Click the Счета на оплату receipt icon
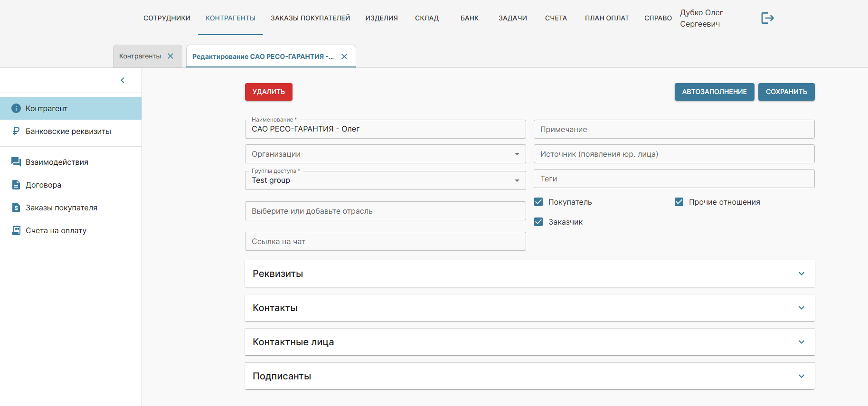The width and height of the screenshot is (868, 406). (x=16, y=230)
